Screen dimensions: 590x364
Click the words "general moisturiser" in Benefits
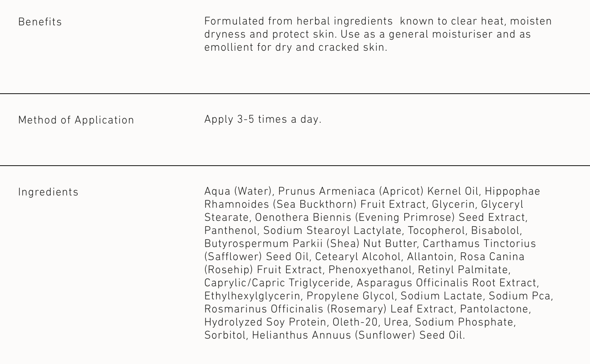coord(440,34)
